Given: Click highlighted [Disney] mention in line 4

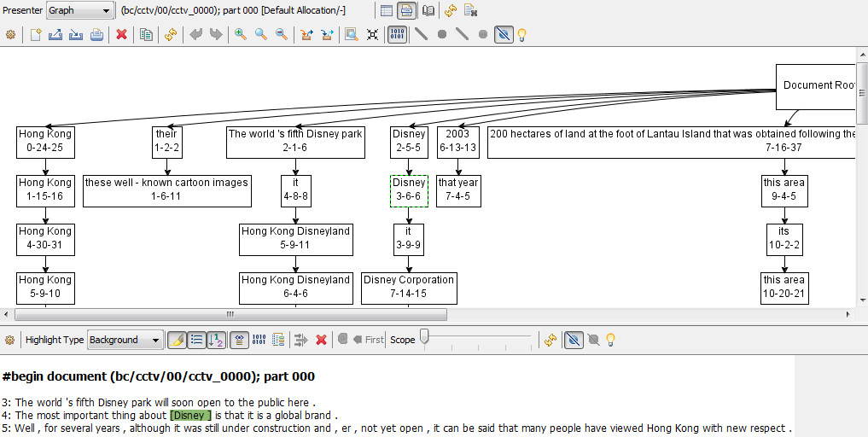Looking at the screenshot, I should pos(190,416).
